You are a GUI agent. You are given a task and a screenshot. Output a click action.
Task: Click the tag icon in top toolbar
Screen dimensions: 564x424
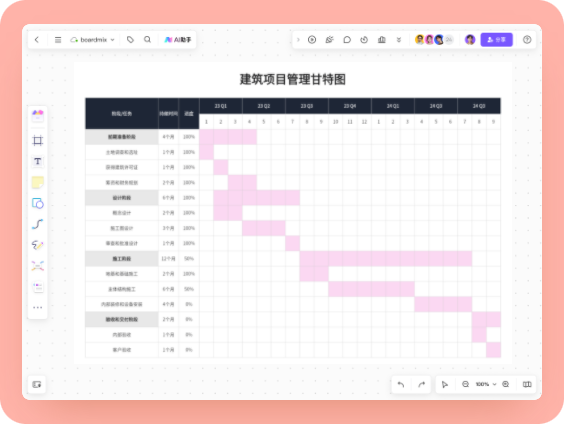click(130, 40)
